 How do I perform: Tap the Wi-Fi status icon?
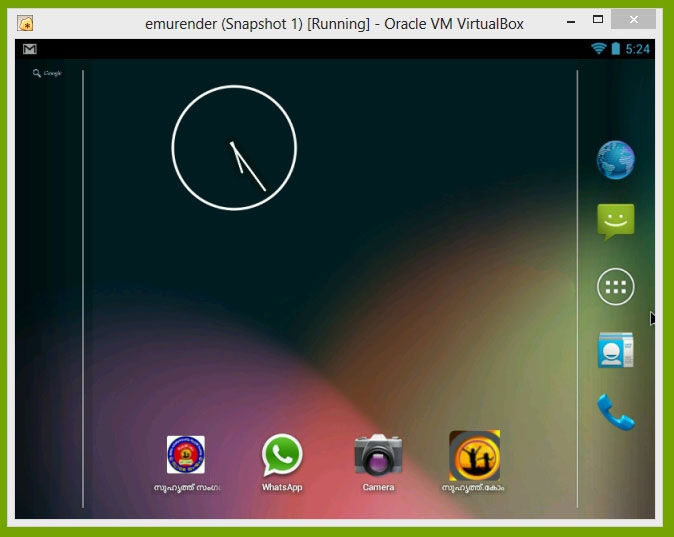(598, 49)
